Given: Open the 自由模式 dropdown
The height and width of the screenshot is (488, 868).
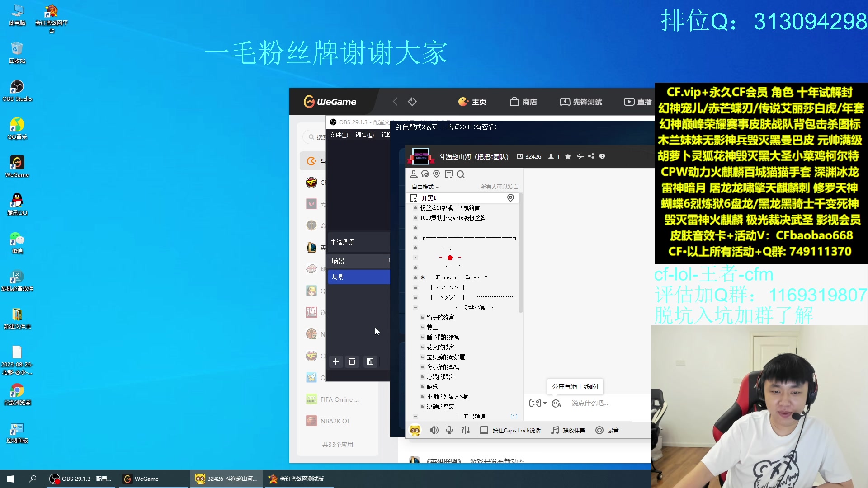Looking at the screenshot, I should tap(425, 187).
